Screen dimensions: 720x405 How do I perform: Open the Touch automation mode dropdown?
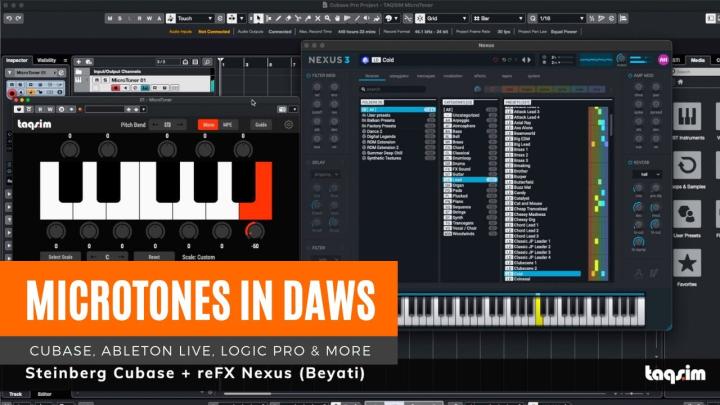tap(195, 18)
